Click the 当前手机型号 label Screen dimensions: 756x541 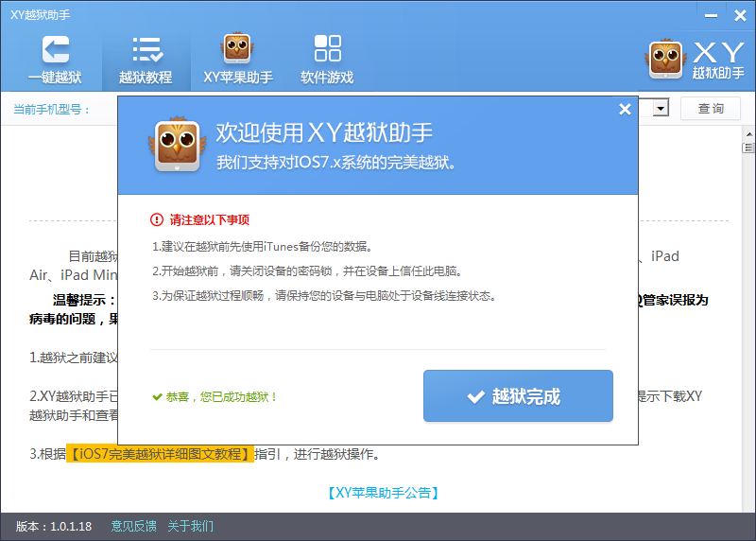coord(52,110)
